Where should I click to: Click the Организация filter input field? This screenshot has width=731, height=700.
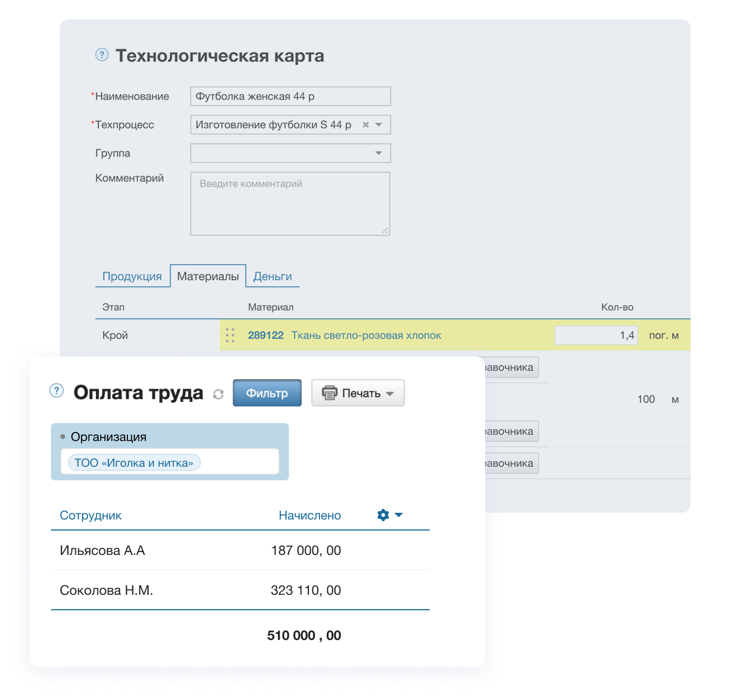[x=169, y=461]
